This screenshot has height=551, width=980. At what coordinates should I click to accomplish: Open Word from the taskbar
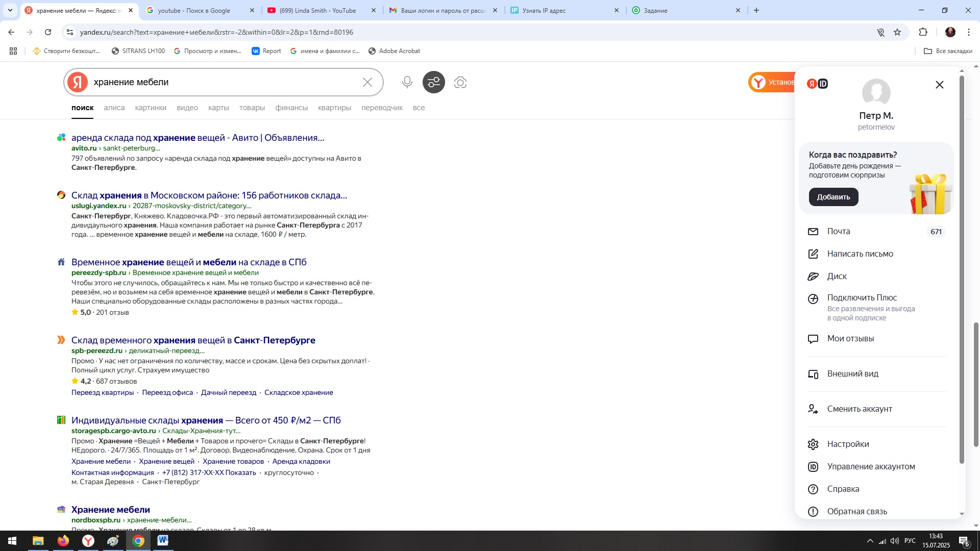[163, 541]
